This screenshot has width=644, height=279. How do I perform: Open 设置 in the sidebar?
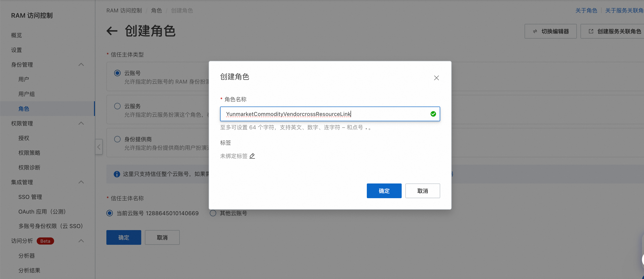(17, 50)
